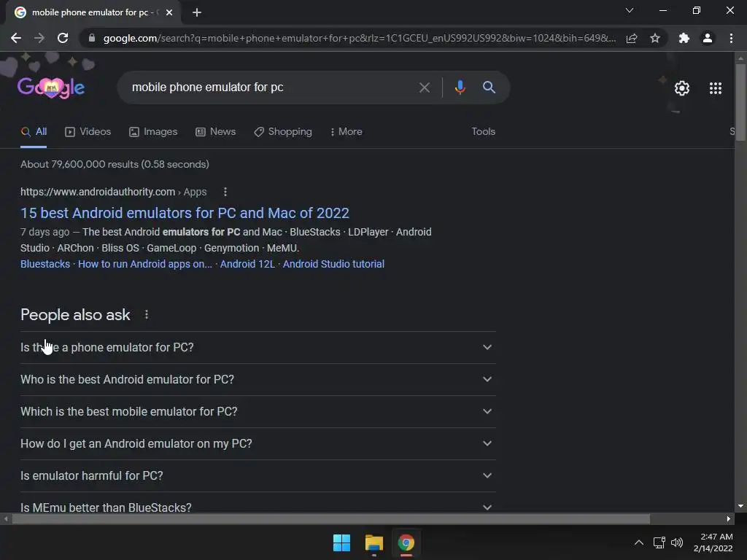The image size is (747, 560).
Task: Switch to the Shopping tab
Action: tap(283, 132)
